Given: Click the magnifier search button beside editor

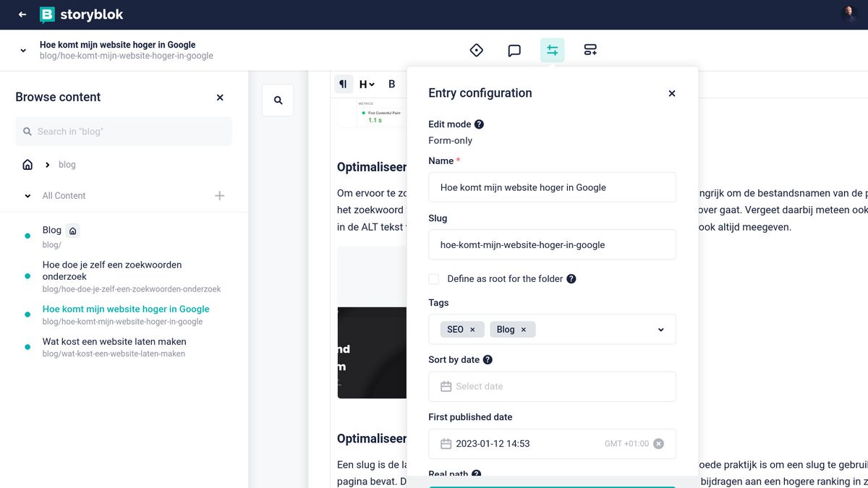Looking at the screenshot, I should click(x=278, y=100).
